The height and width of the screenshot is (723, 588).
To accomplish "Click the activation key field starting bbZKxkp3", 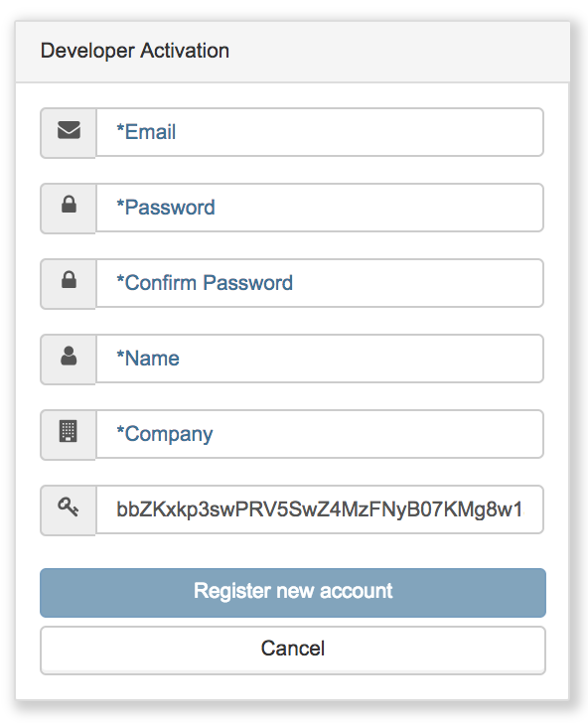I will [x=320, y=509].
